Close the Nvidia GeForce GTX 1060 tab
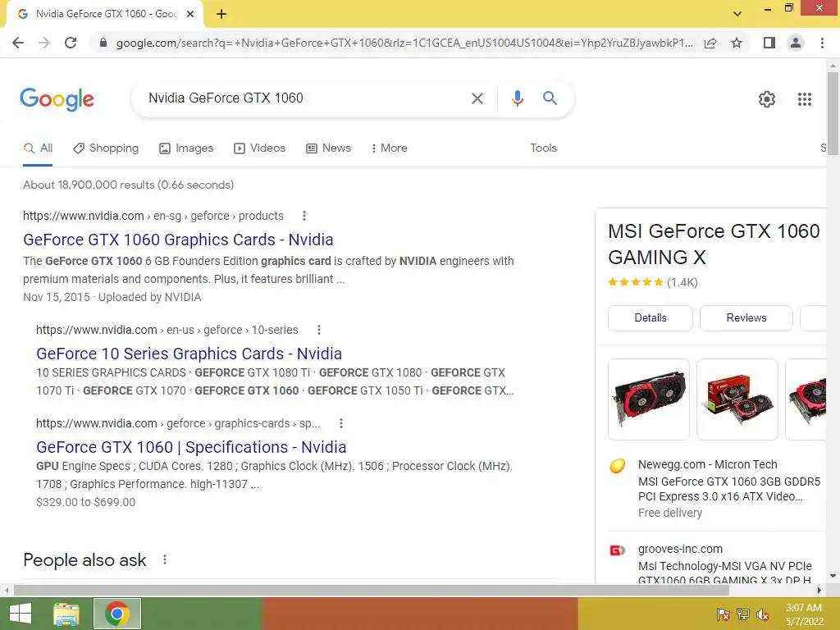 (190, 14)
